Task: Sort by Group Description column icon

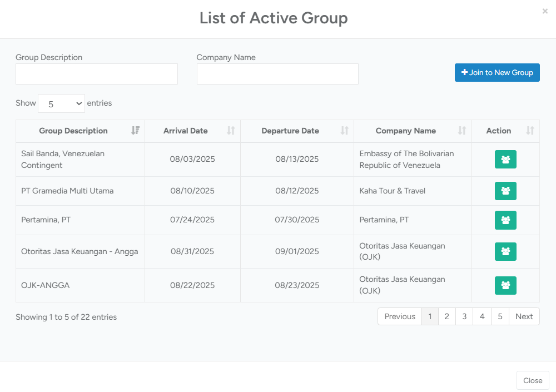Action: pos(135,131)
